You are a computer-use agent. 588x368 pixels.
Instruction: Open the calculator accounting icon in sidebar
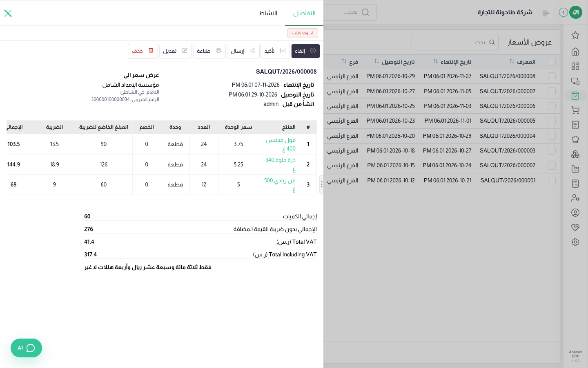(x=575, y=184)
